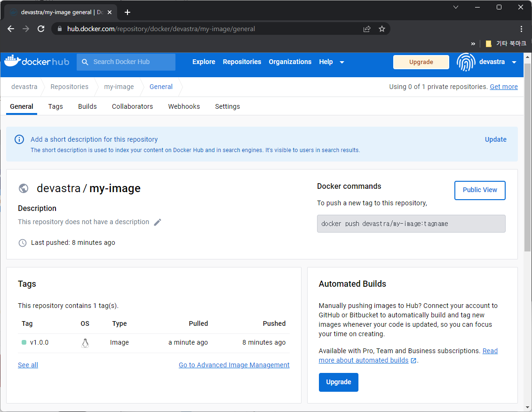Open Organizations in the top navigation
This screenshot has width=532, height=412.
pos(290,62)
